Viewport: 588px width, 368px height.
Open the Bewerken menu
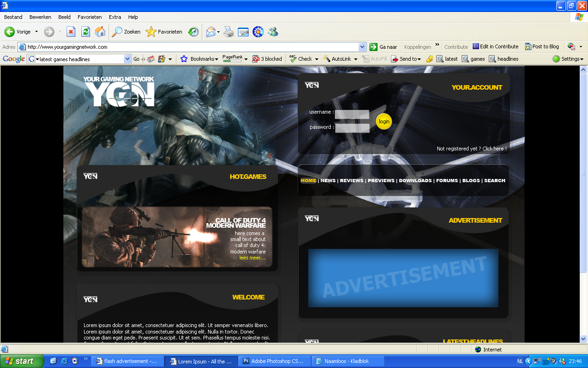(x=40, y=17)
